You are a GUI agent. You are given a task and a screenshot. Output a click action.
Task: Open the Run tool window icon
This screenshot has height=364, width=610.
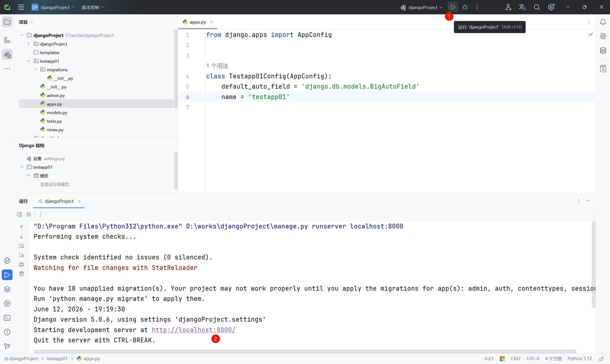[x=7, y=275]
